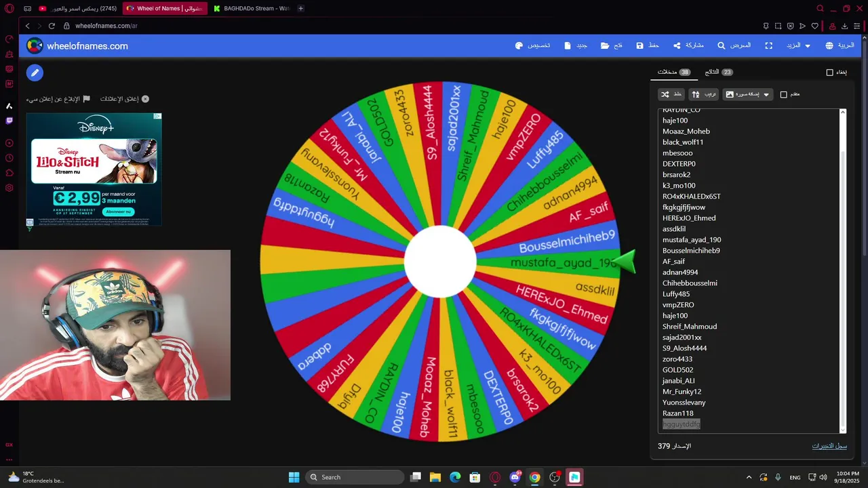Expand the المزيد more dropdown
The image size is (868, 488).
(798, 45)
